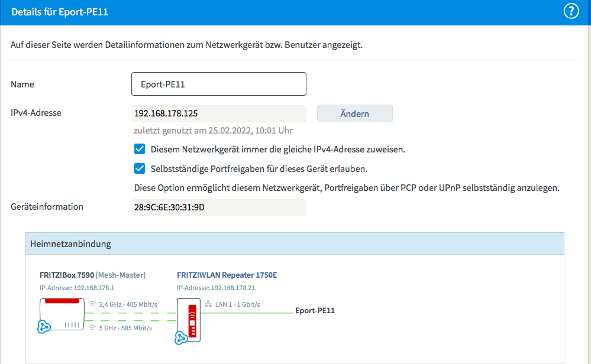This screenshot has height=364, width=591.
Task: Click the 5 GHz Wi-Fi signal icon
Action: pos(92,328)
